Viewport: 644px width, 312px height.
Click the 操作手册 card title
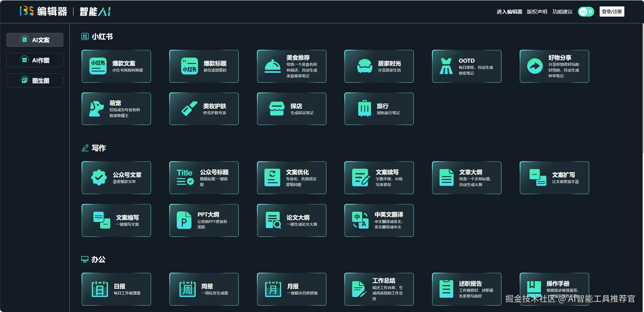(x=558, y=284)
